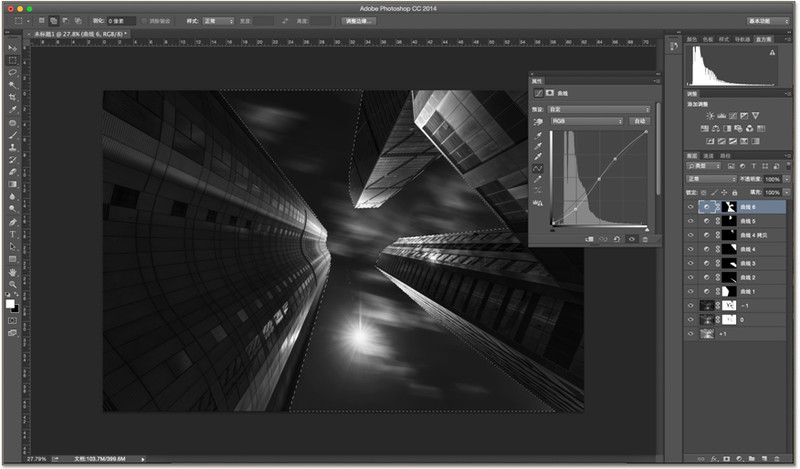The width and height of the screenshot is (800, 469).
Task: Click the foreground color swatch
Action: pos(10,304)
